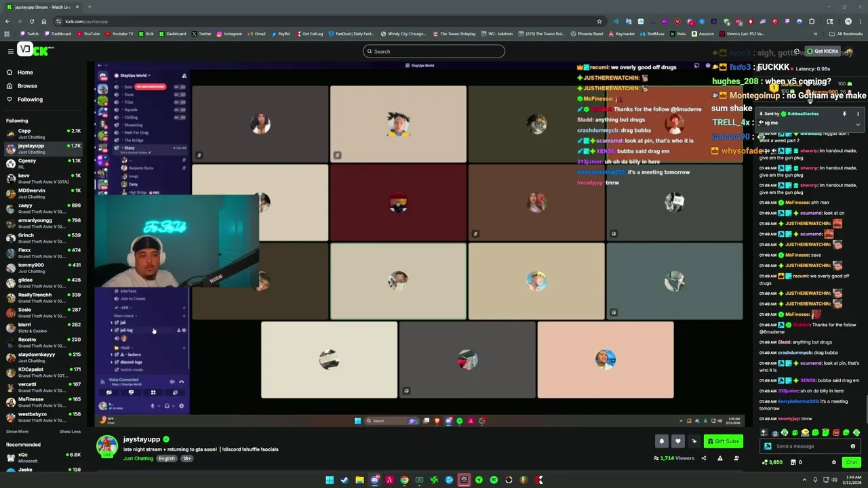
Task: Collapse the list with Show Less
Action: tap(70, 432)
